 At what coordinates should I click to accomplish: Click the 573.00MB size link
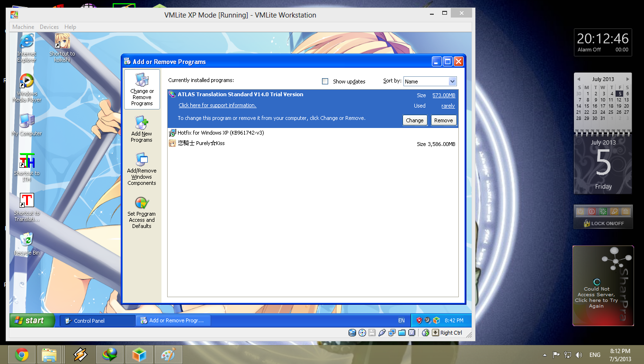[444, 95]
